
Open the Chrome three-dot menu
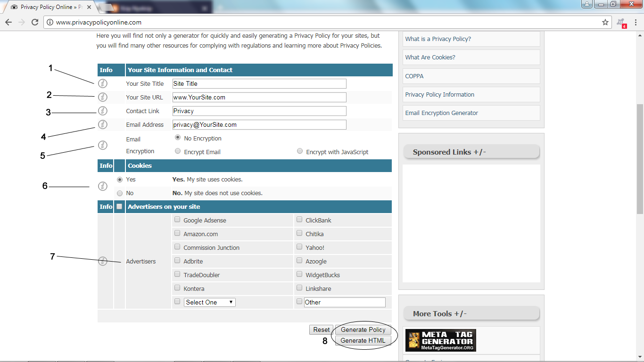636,22
